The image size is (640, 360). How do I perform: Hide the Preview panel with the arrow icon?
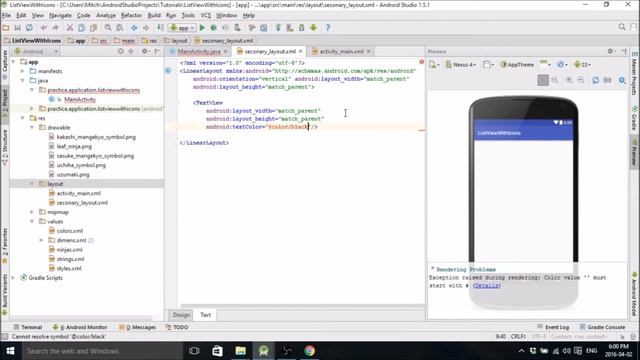[624, 51]
